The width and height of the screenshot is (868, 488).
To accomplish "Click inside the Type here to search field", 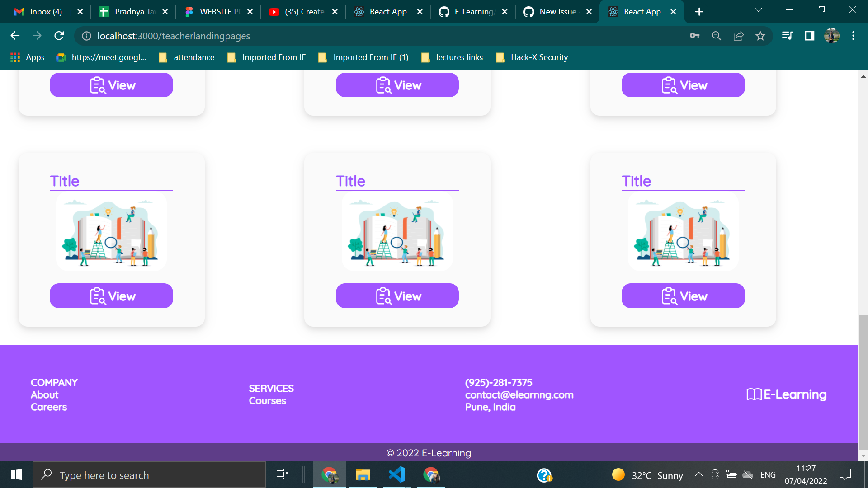I will [x=149, y=474].
